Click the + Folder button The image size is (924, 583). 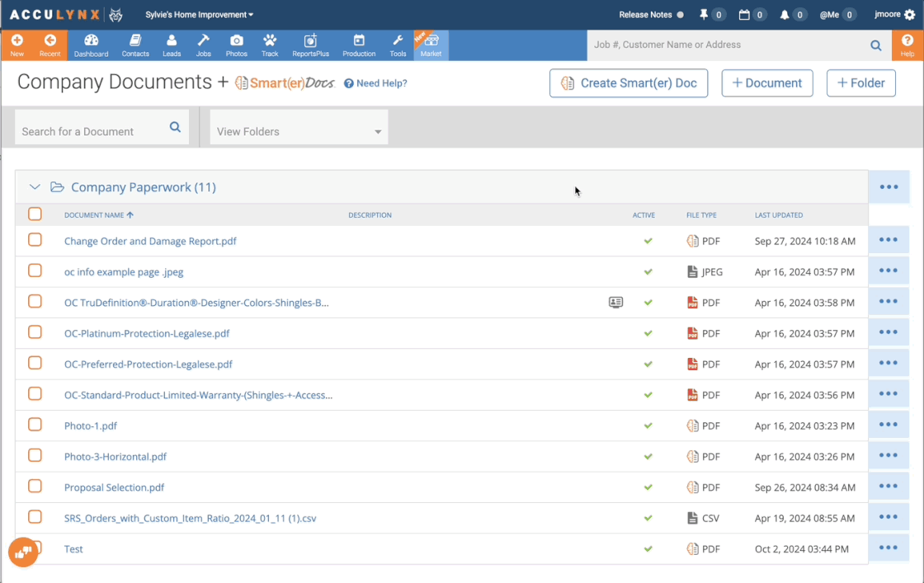click(x=861, y=83)
